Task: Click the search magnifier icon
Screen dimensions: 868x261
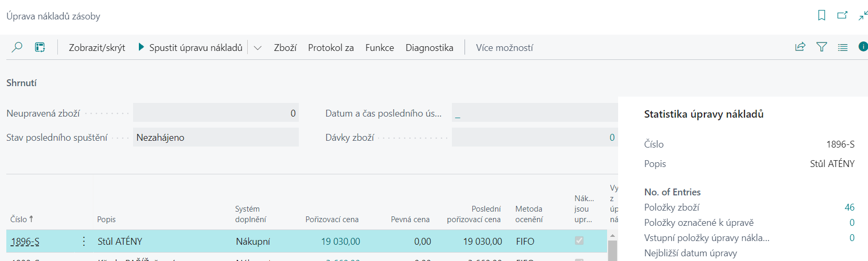Action: pos(17,47)
